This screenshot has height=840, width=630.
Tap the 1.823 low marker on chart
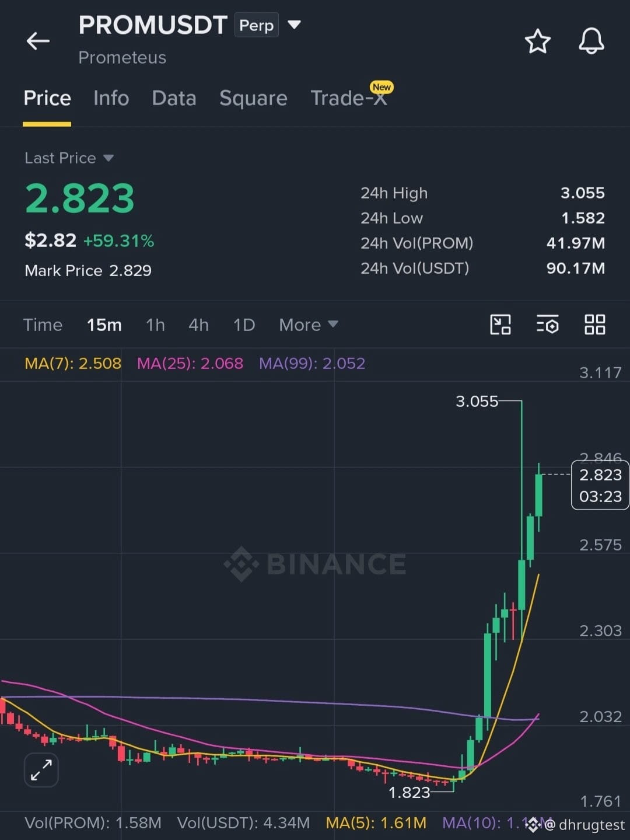coord(409,792)
